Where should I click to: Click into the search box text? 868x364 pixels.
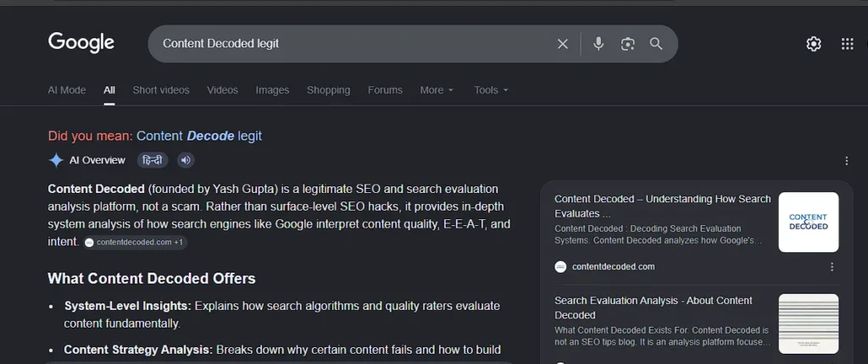point(221,44)
